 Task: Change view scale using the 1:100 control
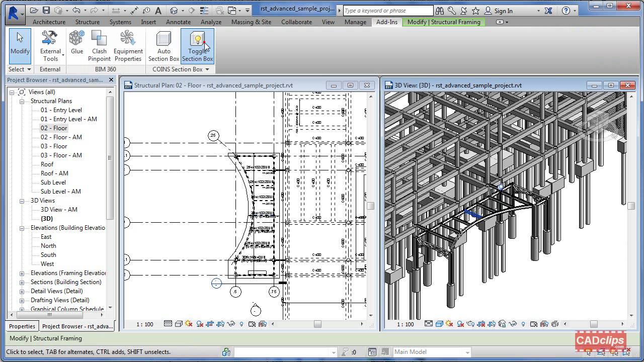(x=145, y=324)
